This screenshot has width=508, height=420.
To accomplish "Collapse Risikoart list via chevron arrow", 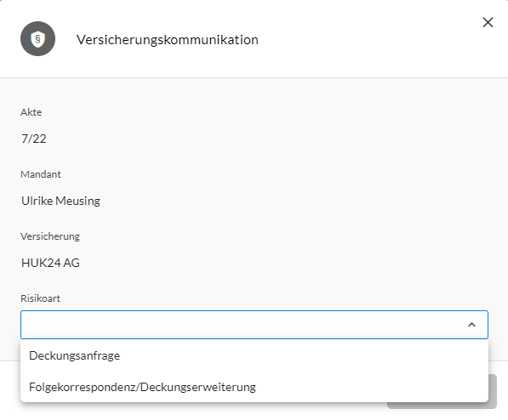I will coord(471,325).
